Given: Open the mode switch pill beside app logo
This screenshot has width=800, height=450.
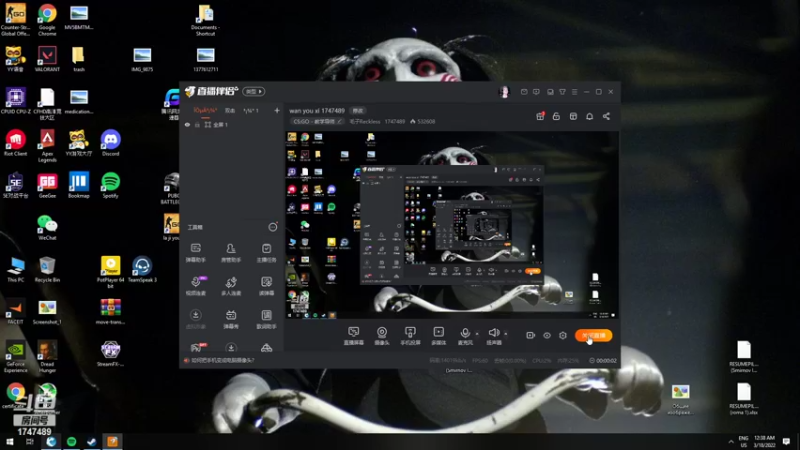Looking at the screenshot, I should [254, 91].
